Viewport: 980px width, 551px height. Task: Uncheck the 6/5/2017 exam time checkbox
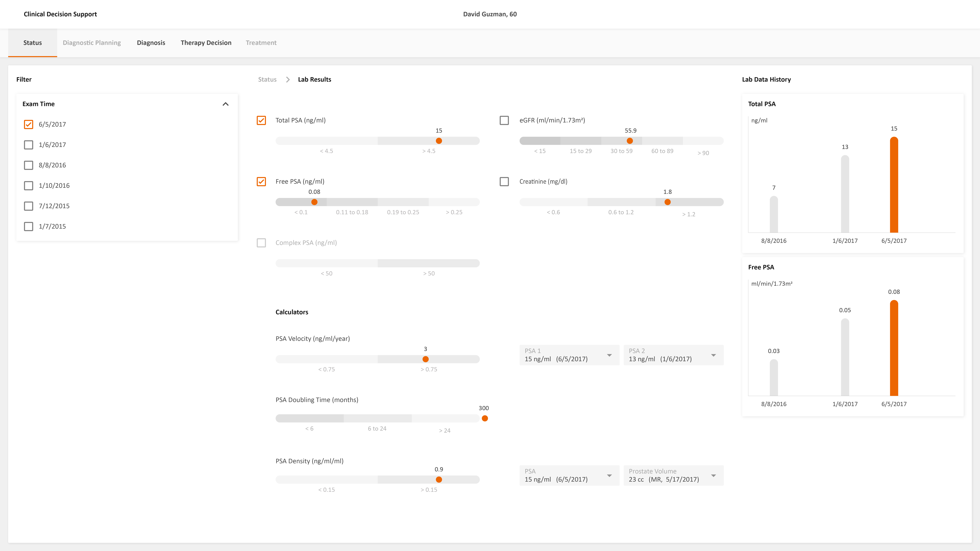(29, 124)
